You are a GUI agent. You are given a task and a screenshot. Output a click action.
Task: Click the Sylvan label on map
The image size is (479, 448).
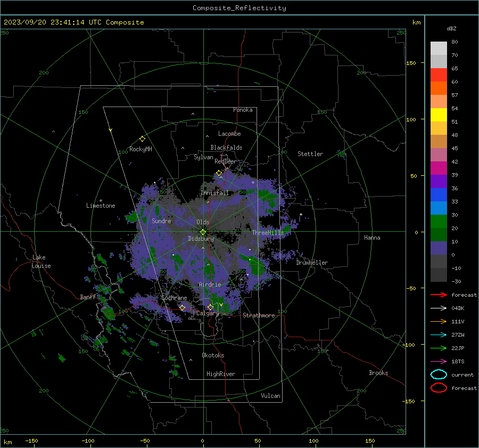click(203, 157)
